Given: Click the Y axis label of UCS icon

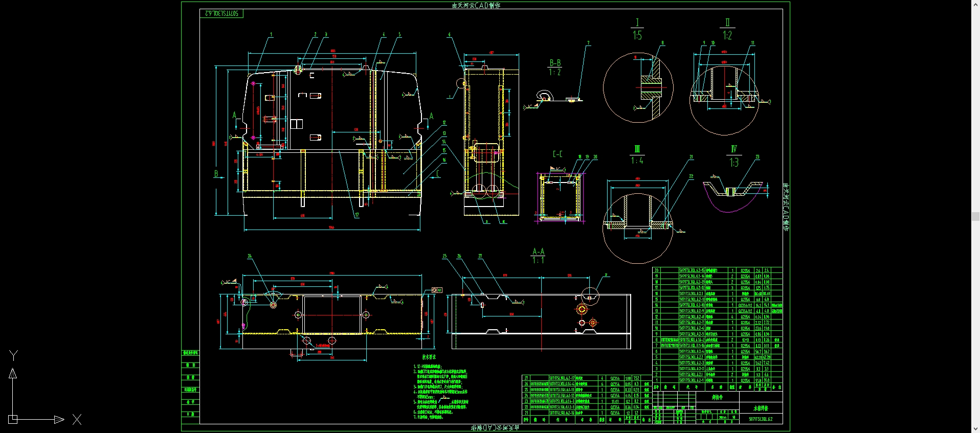Looking at the screenshot, I should tap(14, 356).
